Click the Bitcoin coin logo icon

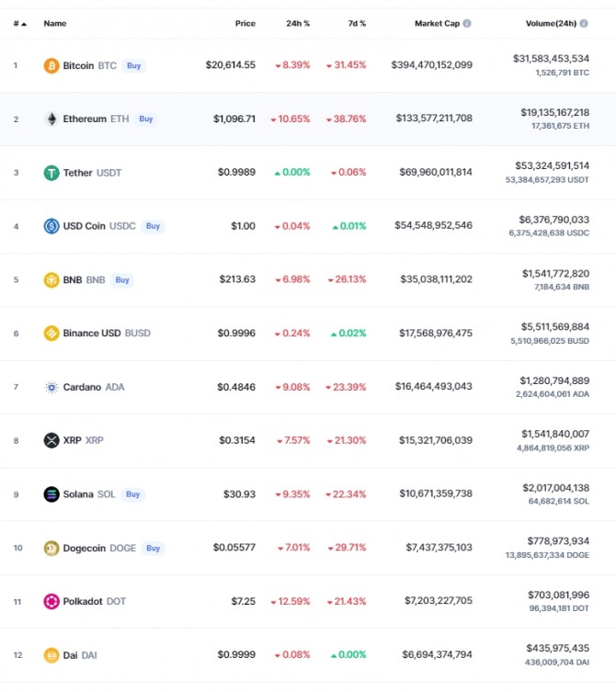51,65
